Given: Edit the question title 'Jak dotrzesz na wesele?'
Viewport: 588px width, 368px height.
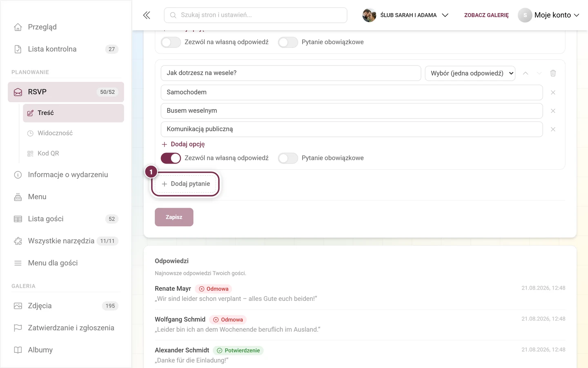Looking at the screenshot, I should (291, 73).
